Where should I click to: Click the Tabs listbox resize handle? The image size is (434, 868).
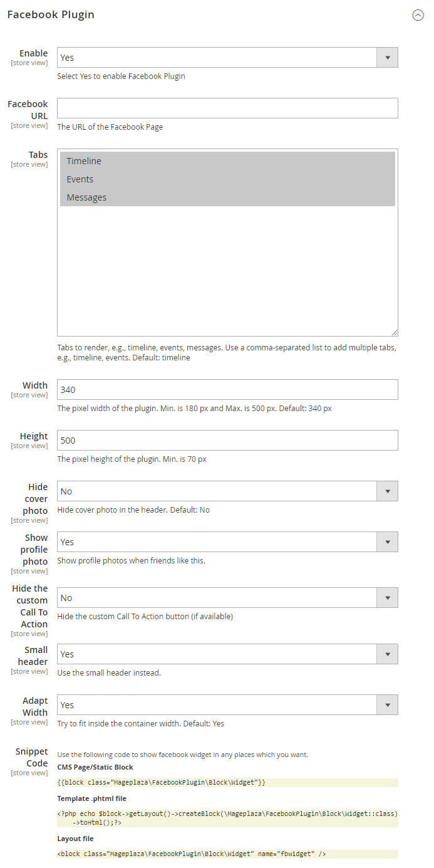(395, 333)
